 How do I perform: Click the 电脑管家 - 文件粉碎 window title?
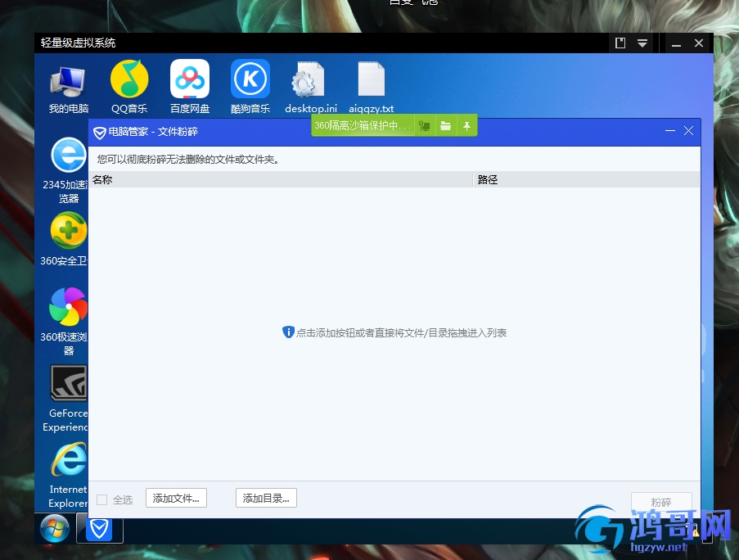[153, 132]
